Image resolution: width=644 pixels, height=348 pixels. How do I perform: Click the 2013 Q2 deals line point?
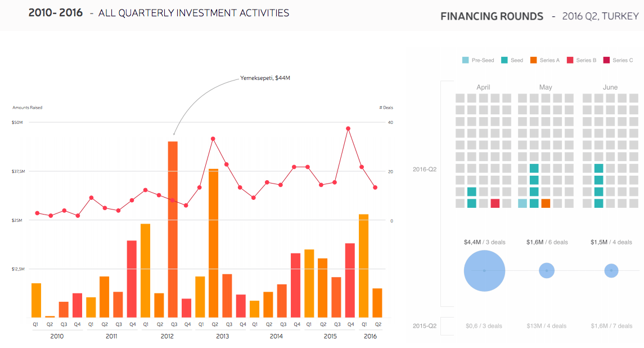[x=213, y=139]
